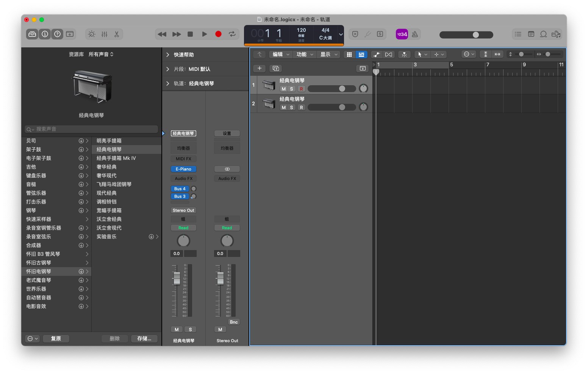Viewport: 588px width, 374px height.
Task: Expand the 轨道: 经典电钢琴 section
Action: point(168,83)
